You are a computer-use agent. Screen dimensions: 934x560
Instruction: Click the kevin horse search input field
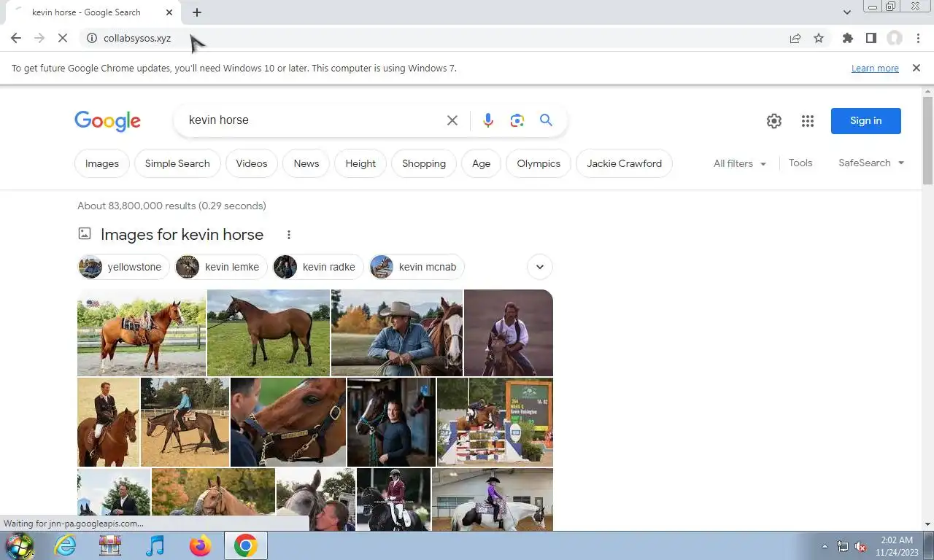click(312, 120)
